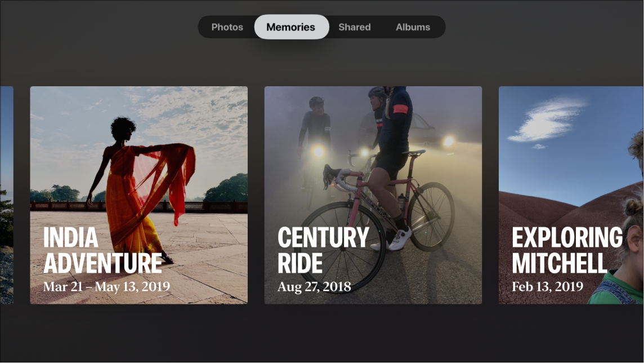Click the car headlights in the foggy photo
Viewport: 644px width, 363px height.
pos(448,141)
